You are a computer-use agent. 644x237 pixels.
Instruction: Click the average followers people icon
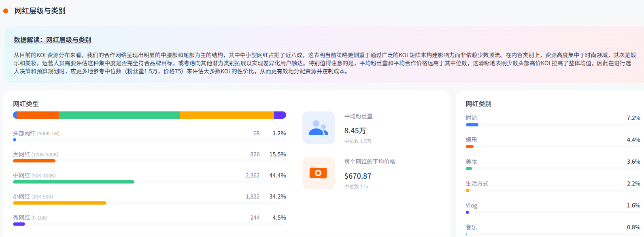319,128
